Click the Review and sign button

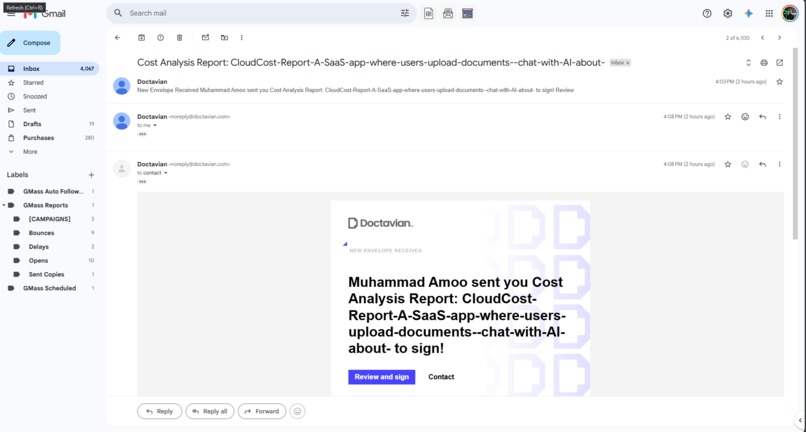click(381, 377)
